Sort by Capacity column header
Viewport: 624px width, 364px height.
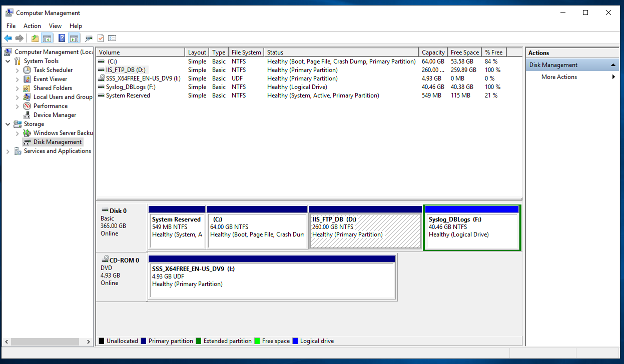point(433,52)
